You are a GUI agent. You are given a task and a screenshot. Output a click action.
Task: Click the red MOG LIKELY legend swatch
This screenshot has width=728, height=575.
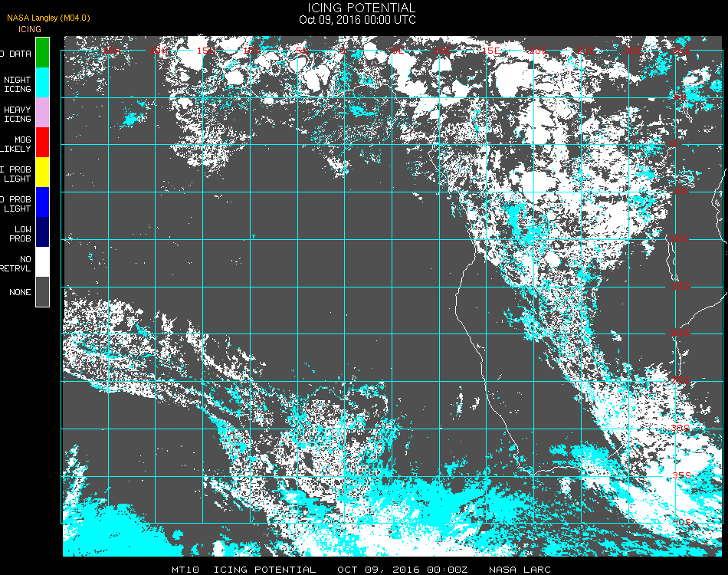pyautogui.click(x=42, y=142)
